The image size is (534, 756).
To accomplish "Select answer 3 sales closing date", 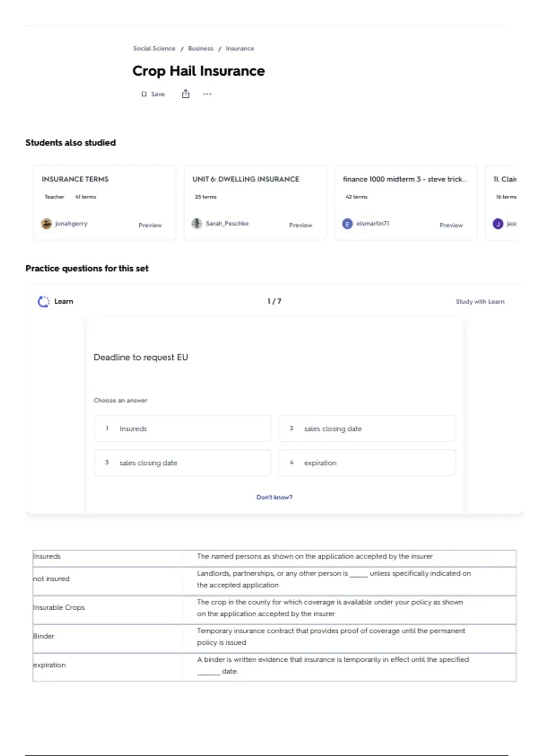I will [182, 463].
